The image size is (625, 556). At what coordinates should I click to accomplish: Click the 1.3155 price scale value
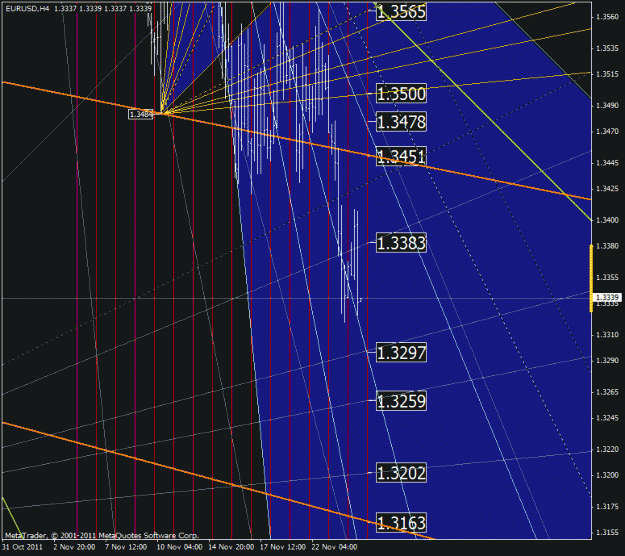click(607, 532)
